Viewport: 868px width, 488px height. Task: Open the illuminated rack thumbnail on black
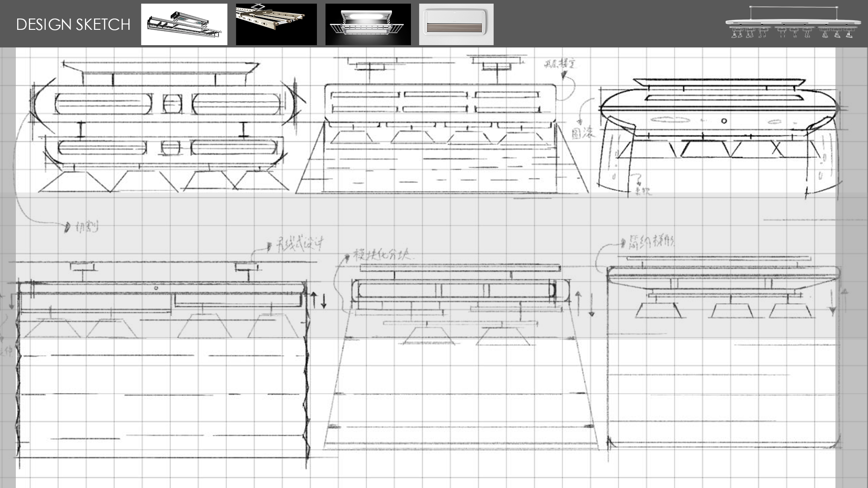coord(368,24)
